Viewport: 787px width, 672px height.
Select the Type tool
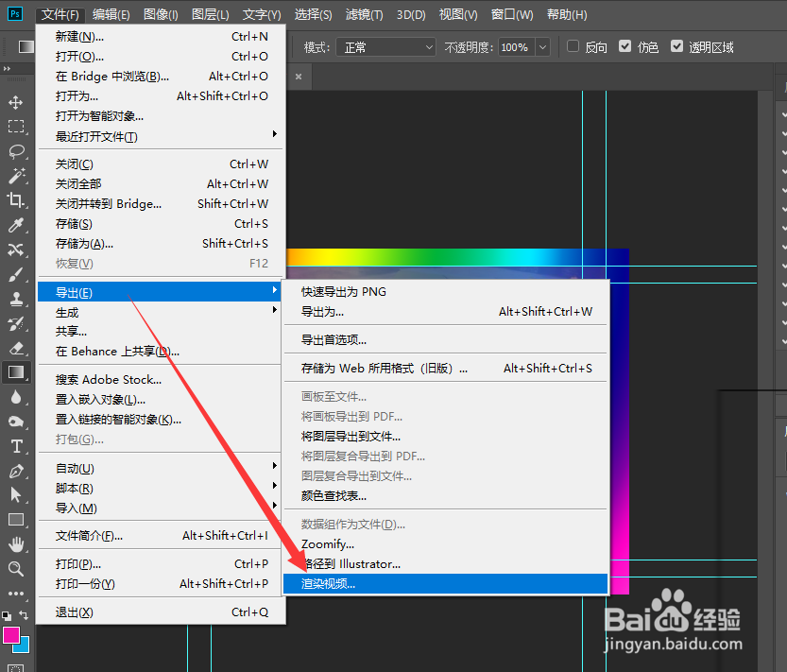coord(14,444)
